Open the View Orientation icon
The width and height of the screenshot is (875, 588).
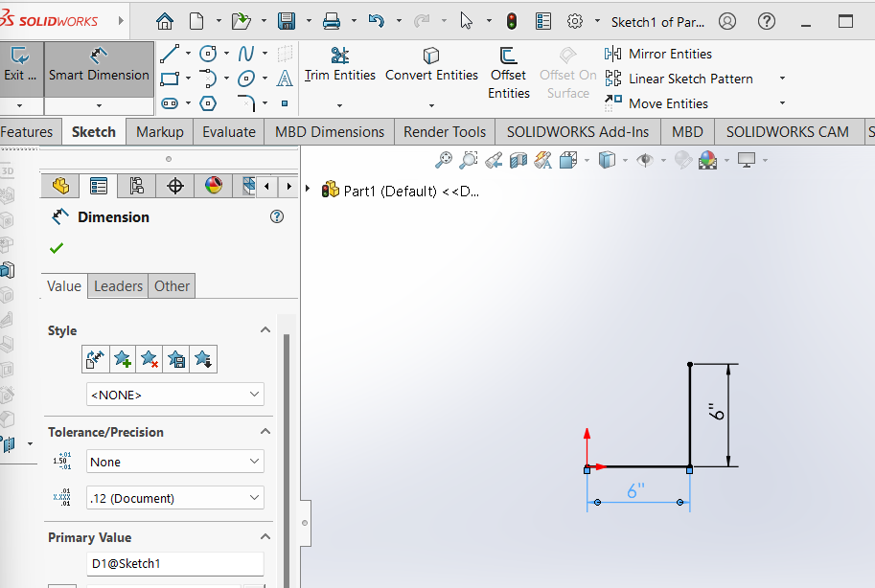point(568,160)
